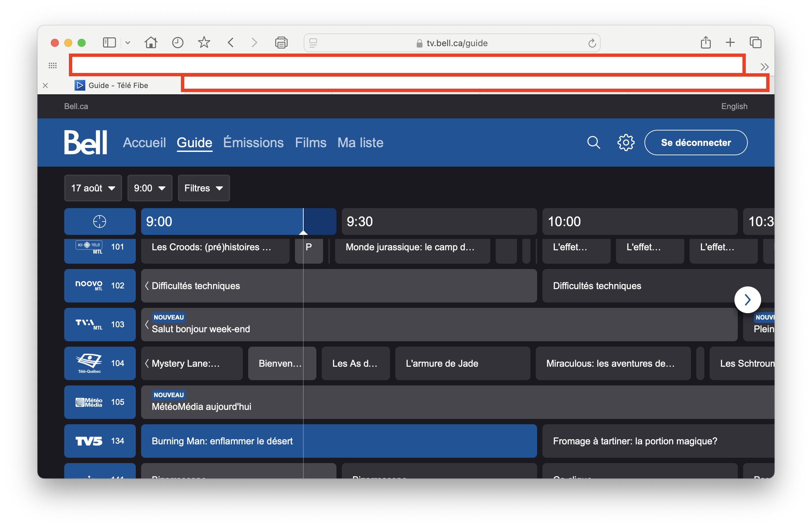
Task: Click the Safari home icon
Action: (151, 43)
